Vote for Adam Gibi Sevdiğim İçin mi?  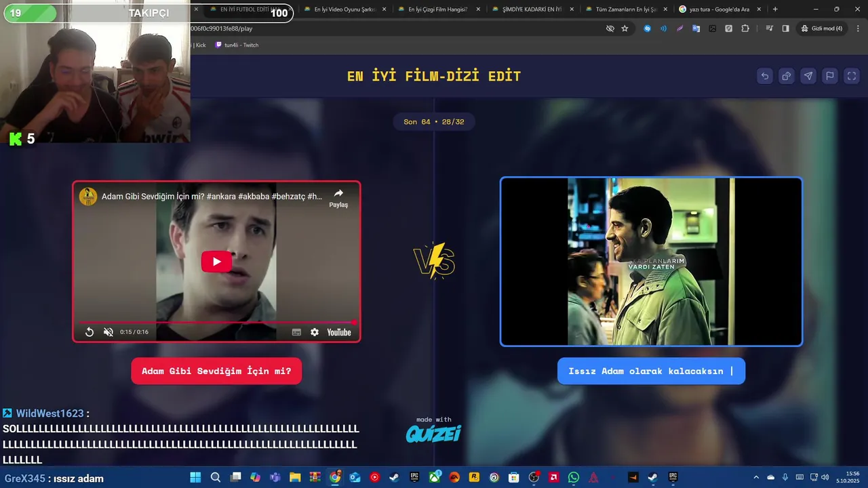216,371
